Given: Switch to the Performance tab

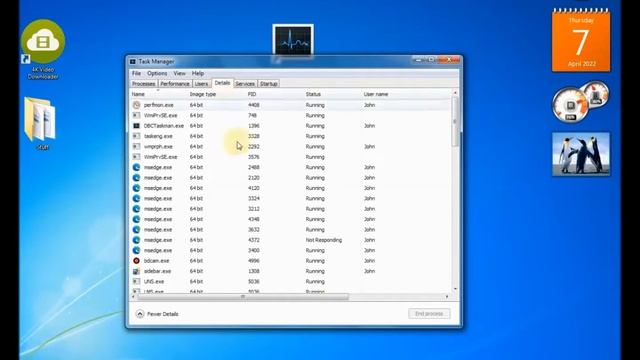Looking at the screenshot, I should 175,84.
